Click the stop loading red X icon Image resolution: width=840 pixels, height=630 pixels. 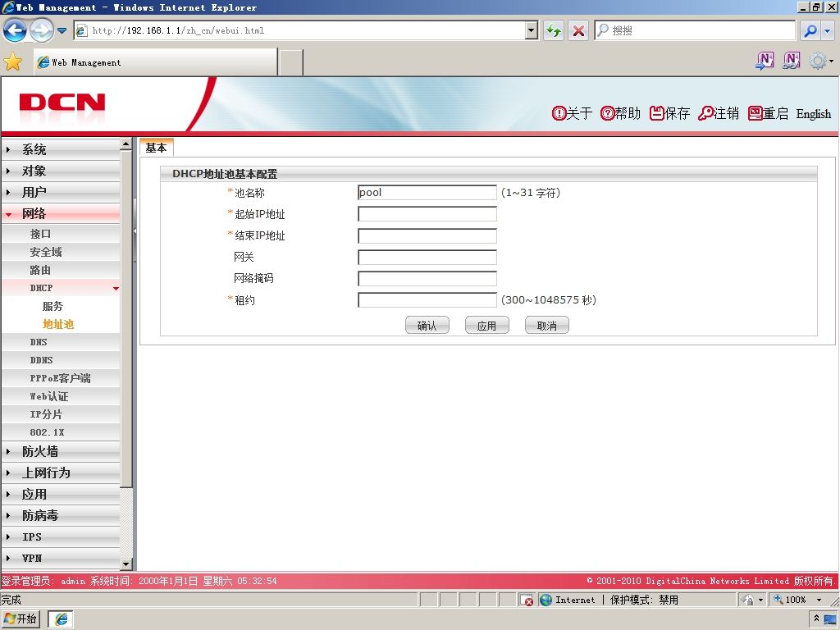[578, 30]
